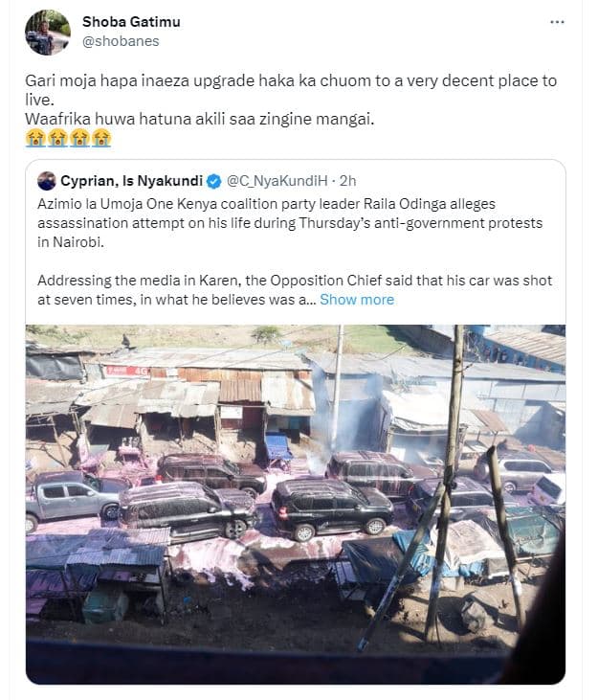Open the '2h' timestamp of quoted tweet
598x700 pixels.
(x=348, y=181)
